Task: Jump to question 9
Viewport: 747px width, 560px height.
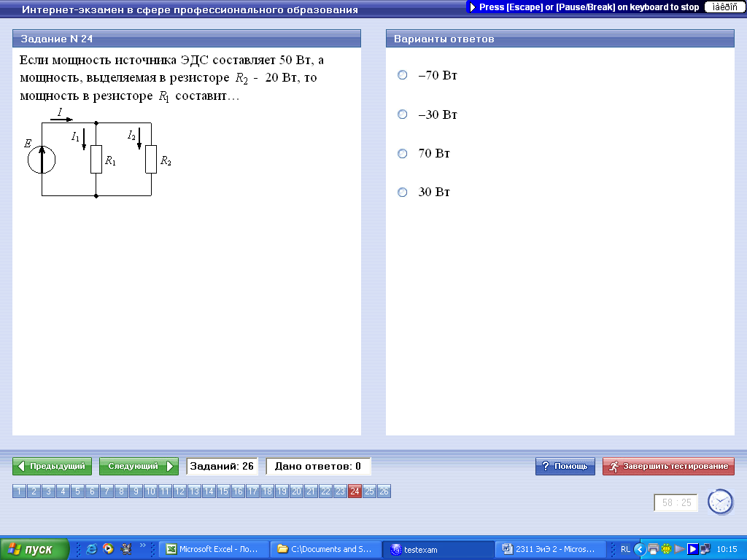Action: tap(136, 491)
